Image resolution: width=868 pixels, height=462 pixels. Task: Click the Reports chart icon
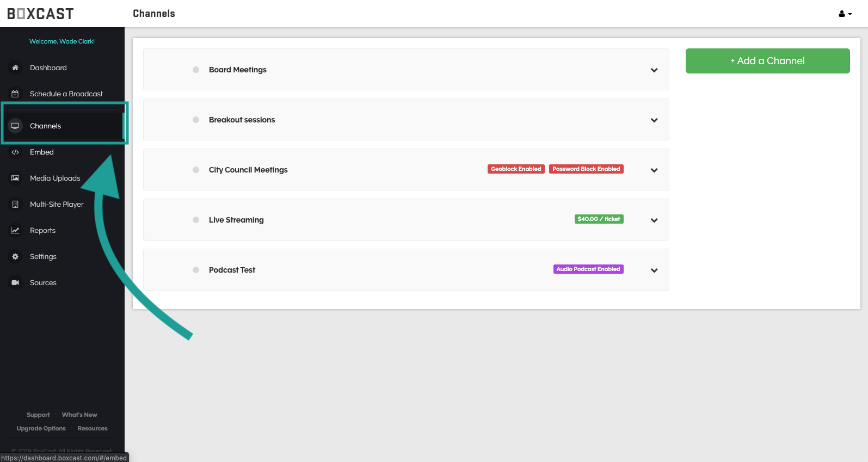pyautogui.click(x=15, y=231)
